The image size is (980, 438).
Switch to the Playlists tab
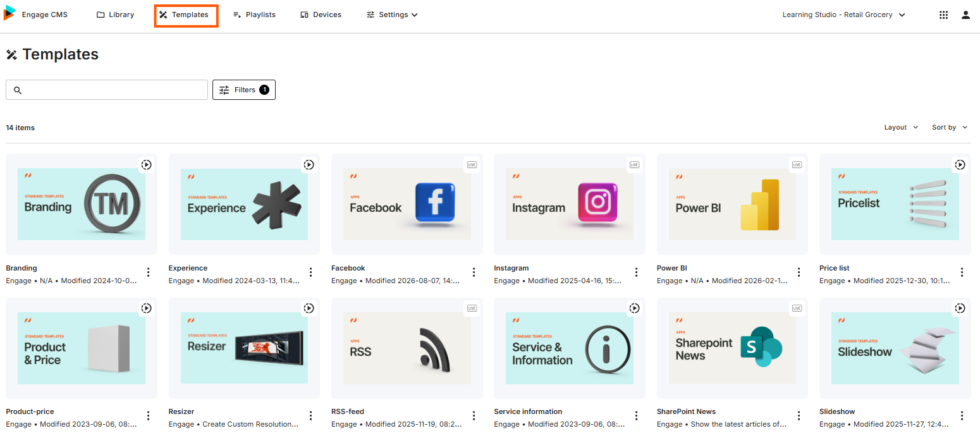(254, 15)
